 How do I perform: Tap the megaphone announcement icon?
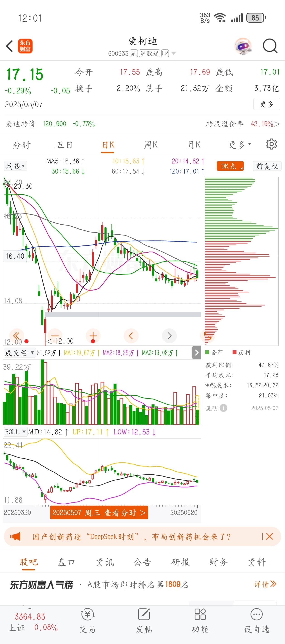[15, 536]
